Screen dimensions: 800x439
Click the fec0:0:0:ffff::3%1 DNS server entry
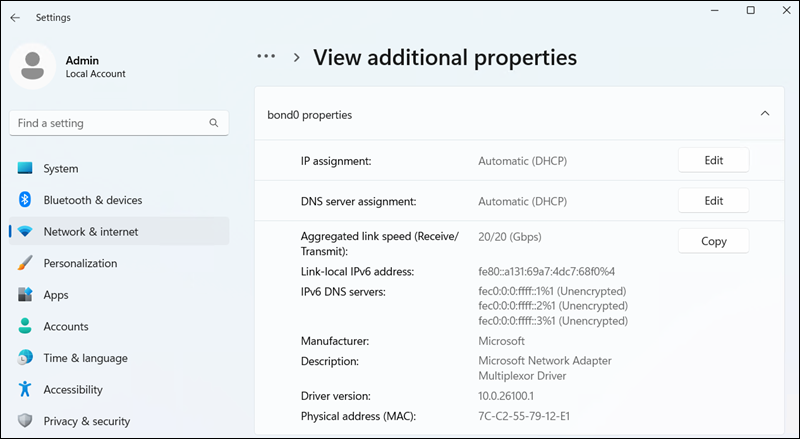tap(553, 321)
